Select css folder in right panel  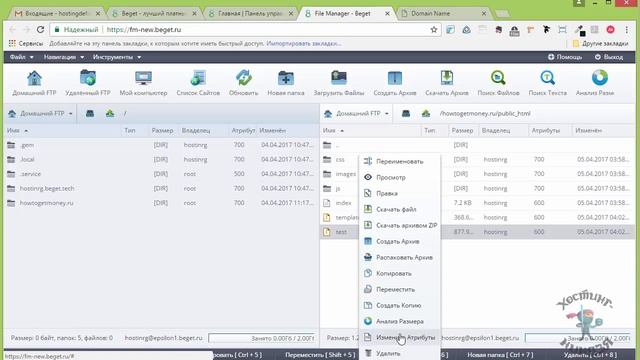click(340, 160)
